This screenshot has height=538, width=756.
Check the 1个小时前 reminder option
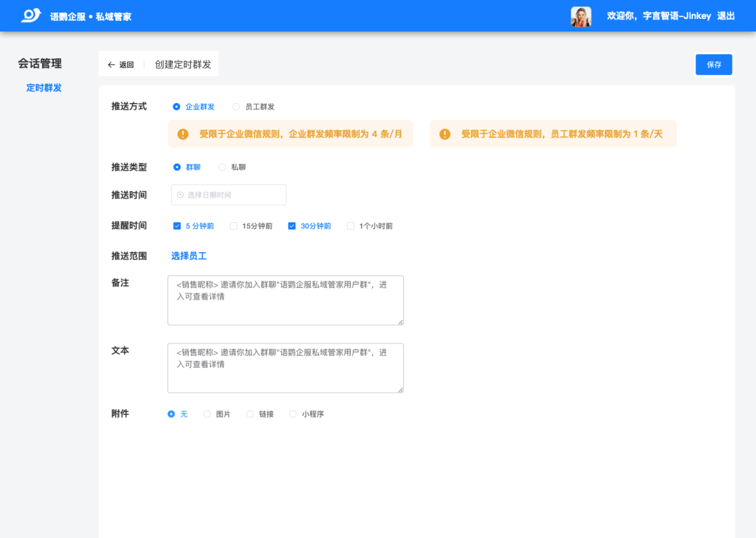pos(350,226)
